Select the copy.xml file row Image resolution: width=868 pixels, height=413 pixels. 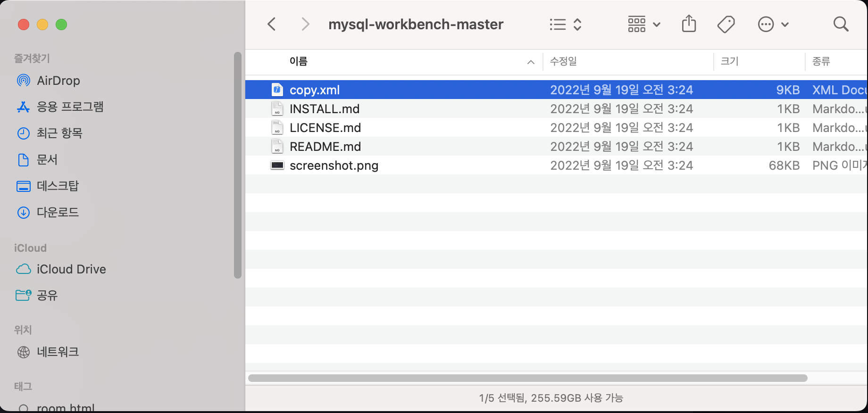pos(556,90)
